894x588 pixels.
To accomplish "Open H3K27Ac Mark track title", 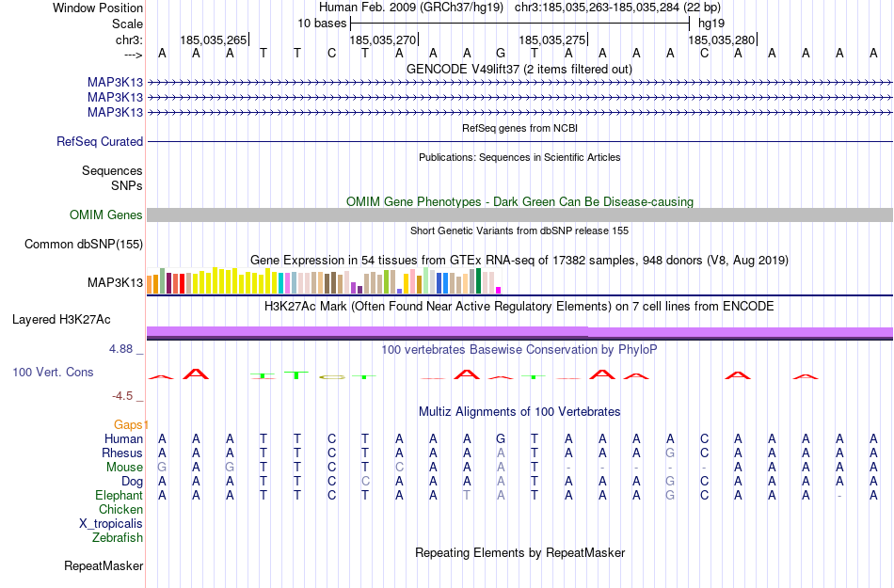I will tap(519, 307).
